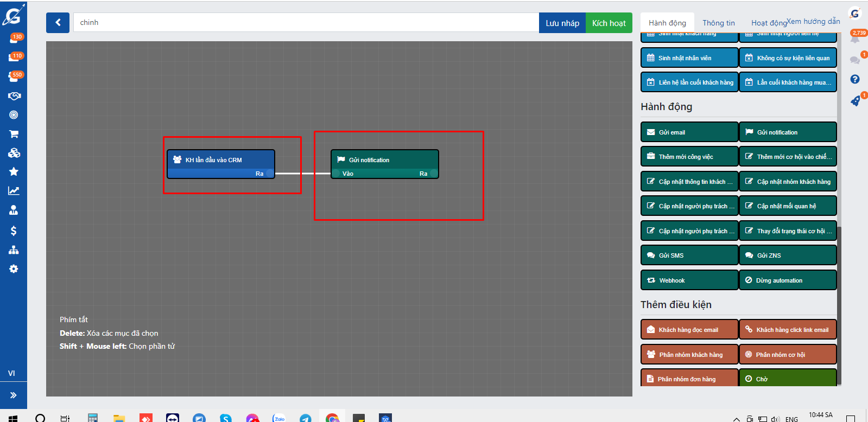Screen dimensions: 868x422
Task: Click the Lưu nháp button
Action: pos(562,23)
